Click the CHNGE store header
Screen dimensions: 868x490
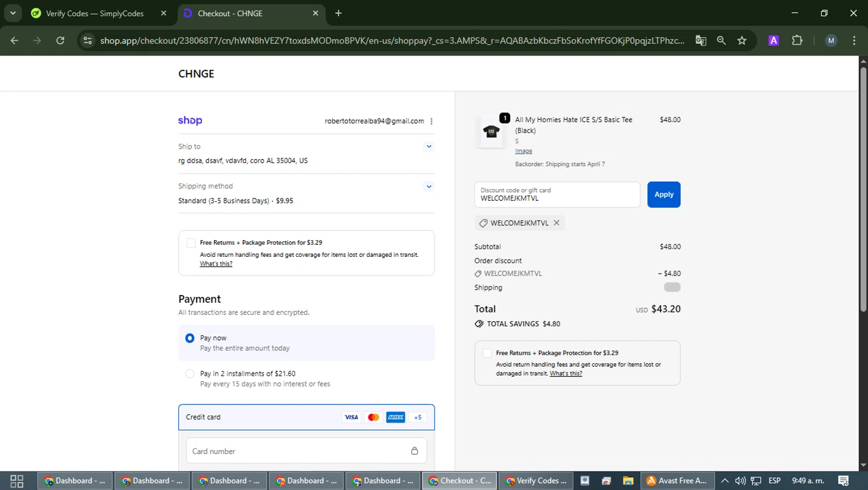tap(196, 73)
